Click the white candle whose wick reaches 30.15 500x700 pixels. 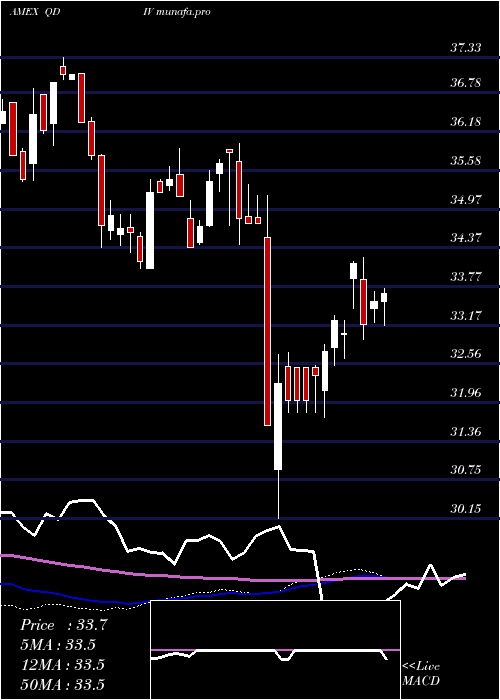pyautogui.click(x=278, y=426)
